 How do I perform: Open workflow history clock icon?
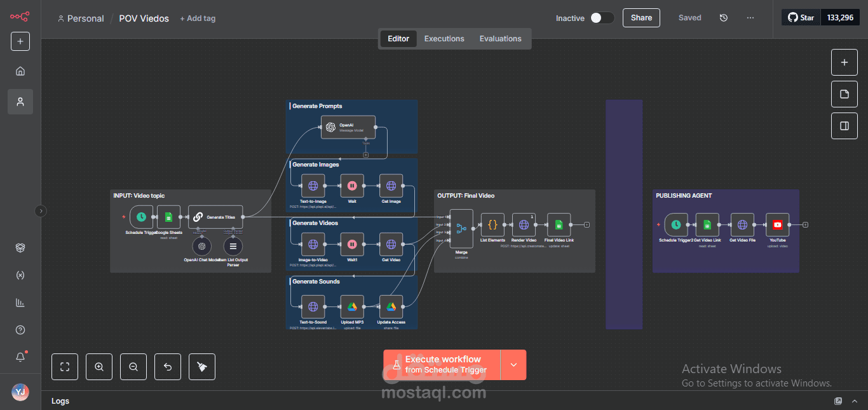pos(724,18)
